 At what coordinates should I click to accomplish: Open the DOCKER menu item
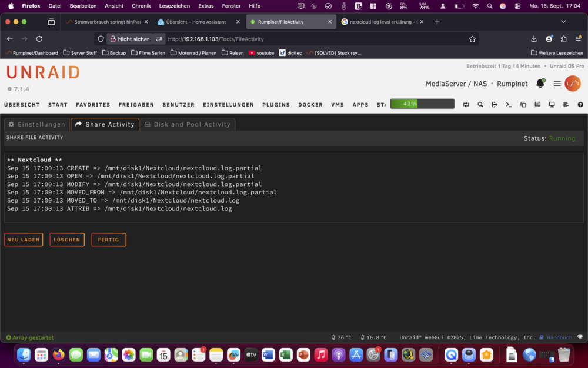click(x=310, y=105)
